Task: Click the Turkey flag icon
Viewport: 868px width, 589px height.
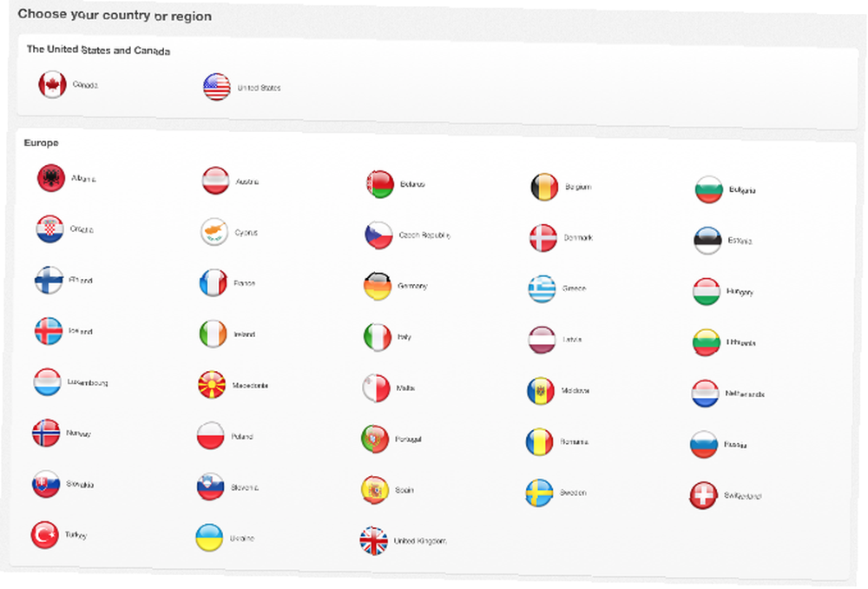Action: tap(45, 535)
